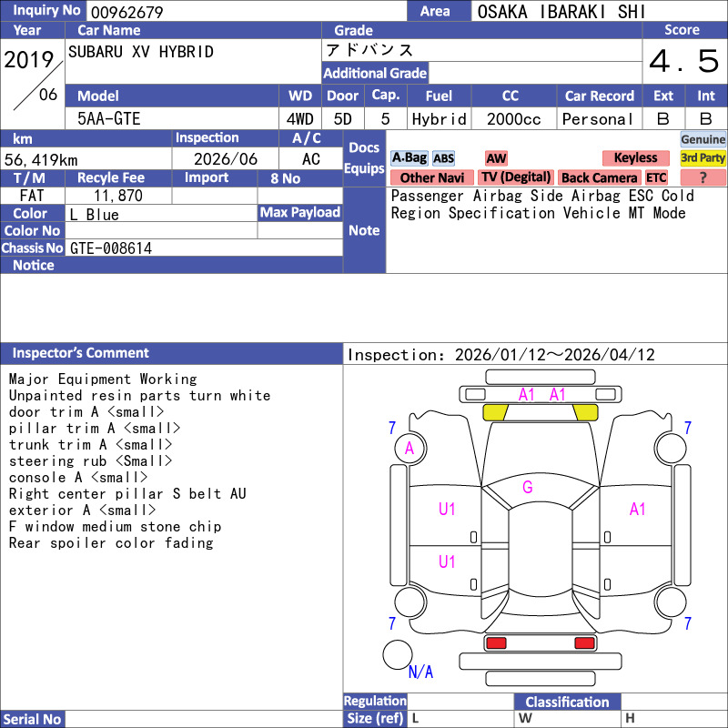The height and width of the screenshot is (728, 728).
Task: Select the Keyless equipment badge
Action: (634, 158)
